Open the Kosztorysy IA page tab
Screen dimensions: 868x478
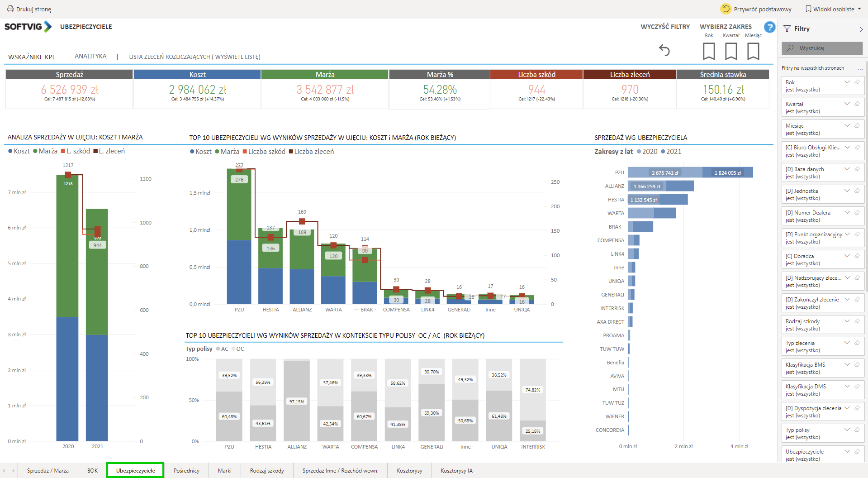[456, 471]
